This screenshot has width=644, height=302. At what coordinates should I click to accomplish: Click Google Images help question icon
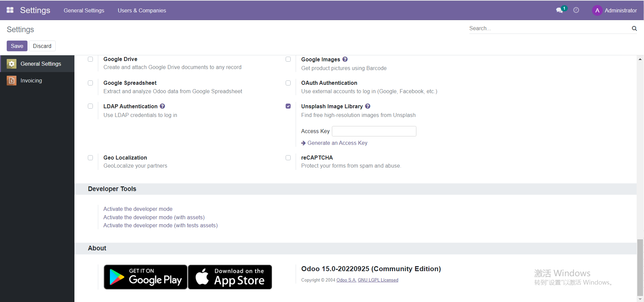tap(345, 59)
